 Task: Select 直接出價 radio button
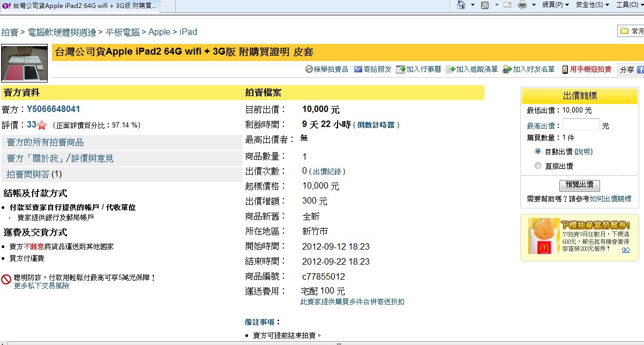pos(538,166)
